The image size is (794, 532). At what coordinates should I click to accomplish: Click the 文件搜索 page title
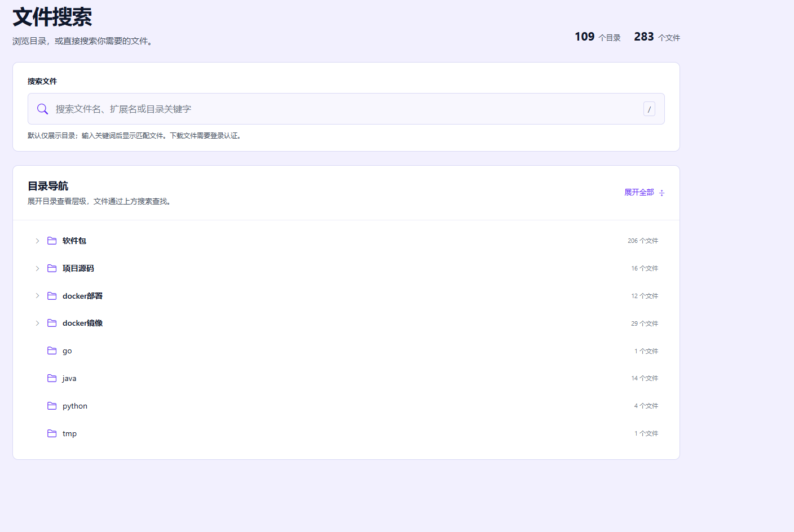click(x=52, y=17)
